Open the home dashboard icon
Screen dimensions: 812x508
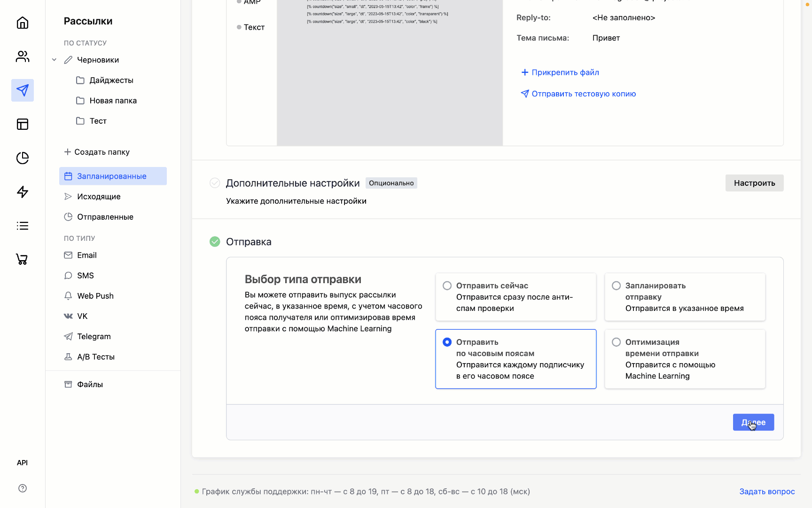pyautogui.click(x=23, y=23)
